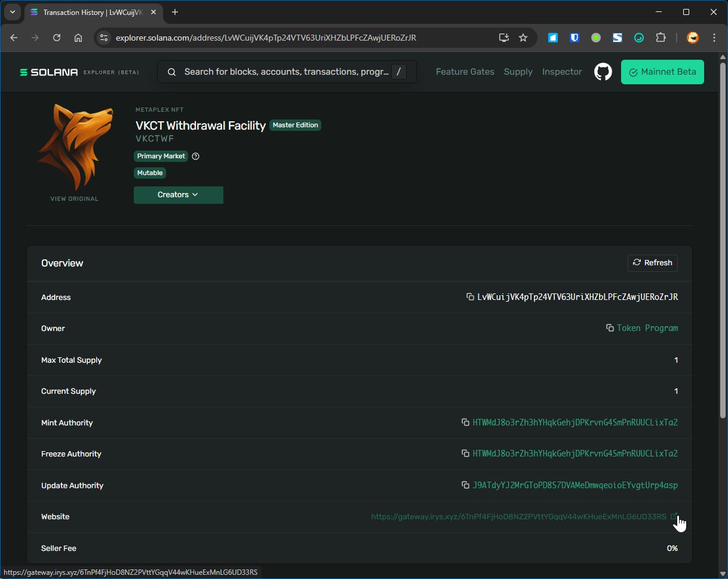This screenshot has width=728, height=579.
Task: Click the VKCT Withdrawal Facility title
Action: click(x=201, y=125)
